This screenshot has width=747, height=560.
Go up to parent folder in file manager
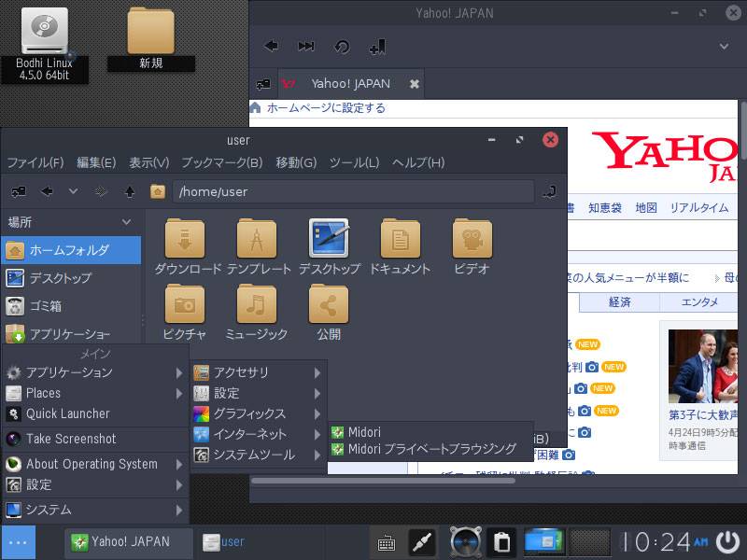pyautogui.click(x=130, y=191)
